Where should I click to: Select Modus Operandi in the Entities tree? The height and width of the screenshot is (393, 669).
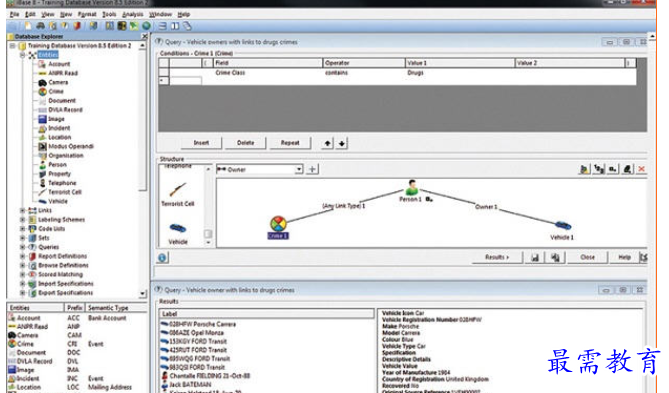(71, 146)
